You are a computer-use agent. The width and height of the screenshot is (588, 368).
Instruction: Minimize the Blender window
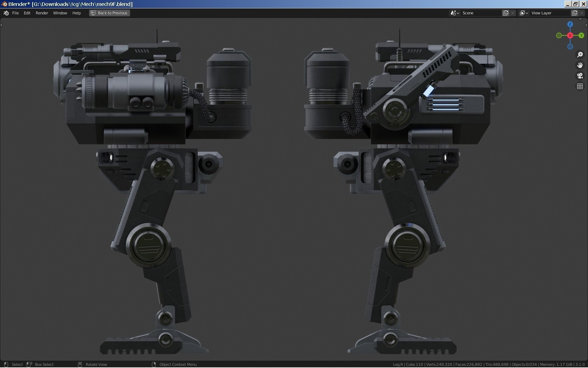click(568, 4)
